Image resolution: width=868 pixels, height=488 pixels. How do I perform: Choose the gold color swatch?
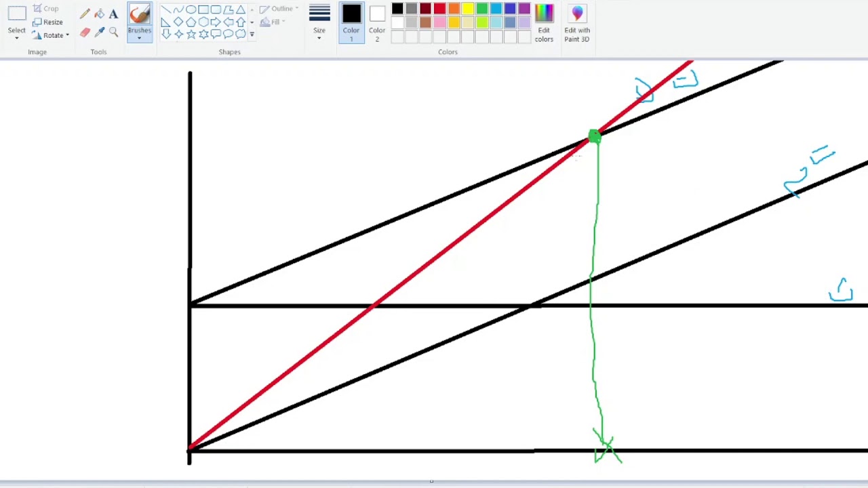(454, 22)
